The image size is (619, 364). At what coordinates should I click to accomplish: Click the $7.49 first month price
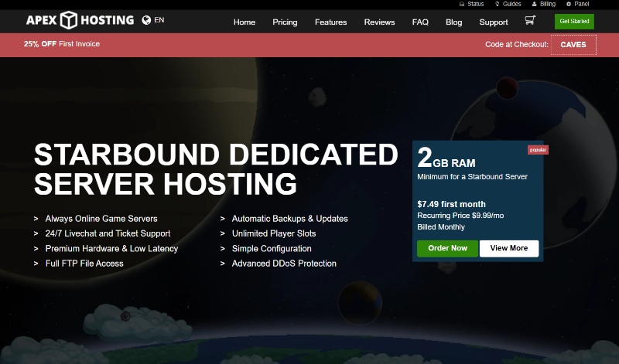[451, 204]
